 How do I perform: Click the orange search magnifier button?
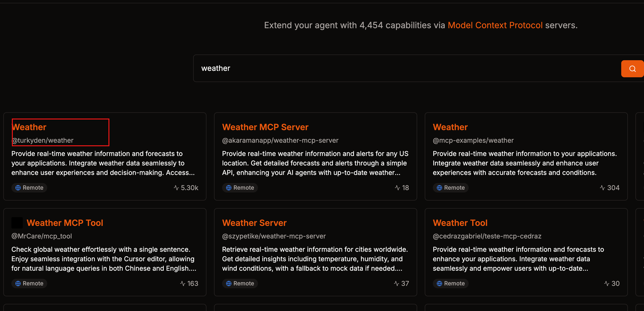[632, 69]
